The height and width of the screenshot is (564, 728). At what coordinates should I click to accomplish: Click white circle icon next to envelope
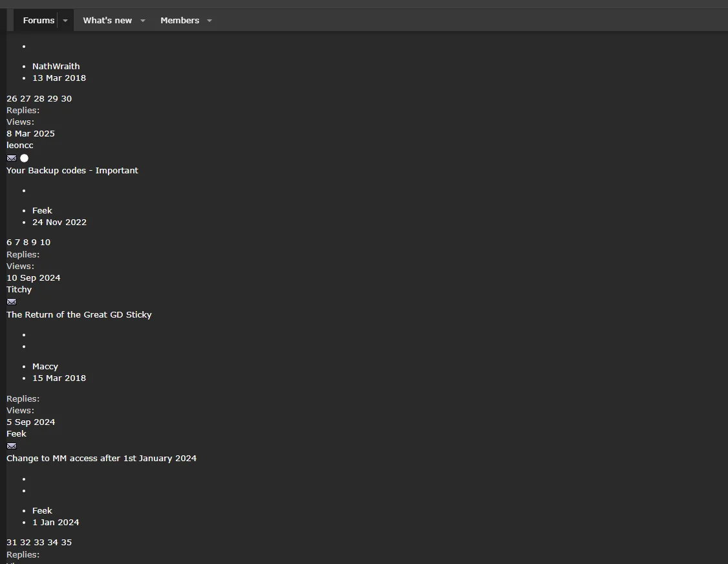(x=24, y=158)
